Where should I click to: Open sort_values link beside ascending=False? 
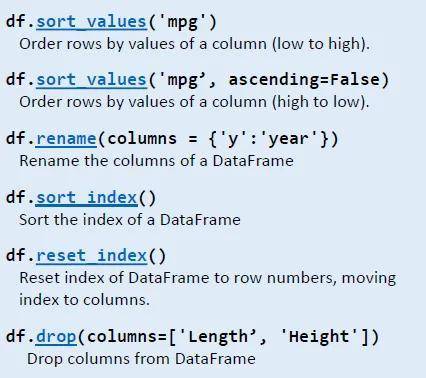tap(91, 80)
